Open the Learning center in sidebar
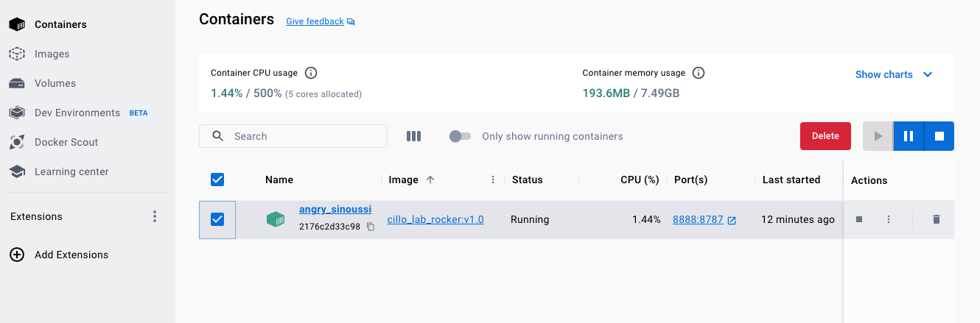Image resolution: width=980 pixels, height=323 pixels. point(71,171)
